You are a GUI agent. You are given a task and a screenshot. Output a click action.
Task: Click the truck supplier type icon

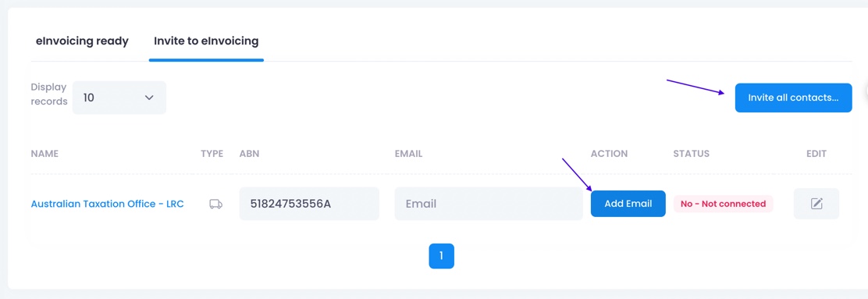[216, 205]
